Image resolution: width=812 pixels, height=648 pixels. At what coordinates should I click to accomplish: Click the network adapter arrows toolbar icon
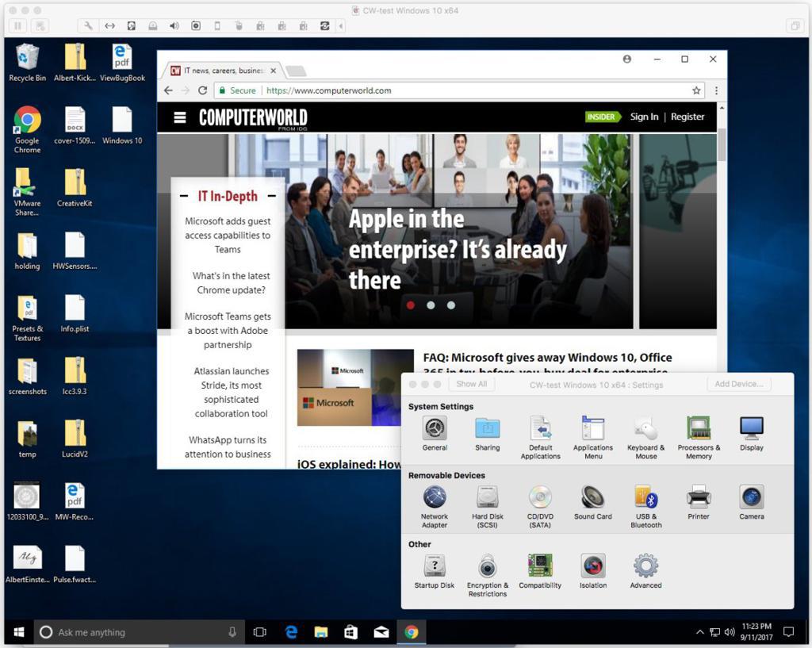[109, 25]
